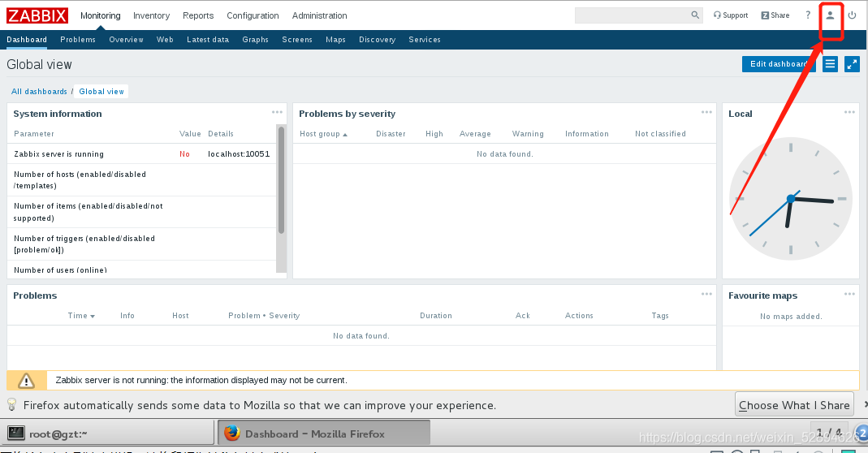Select the Dashboard submenu tab
Screen dimensions: 868x453
tap(27, 40)
